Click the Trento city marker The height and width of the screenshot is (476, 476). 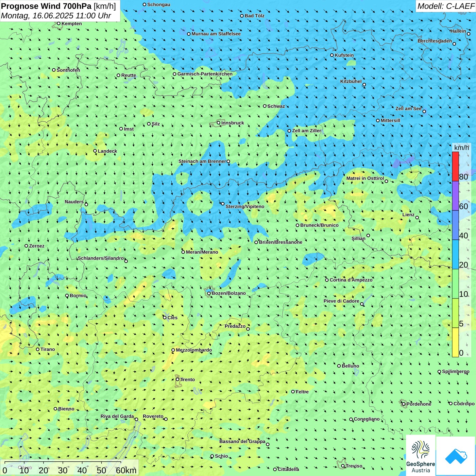click(177, 379)
